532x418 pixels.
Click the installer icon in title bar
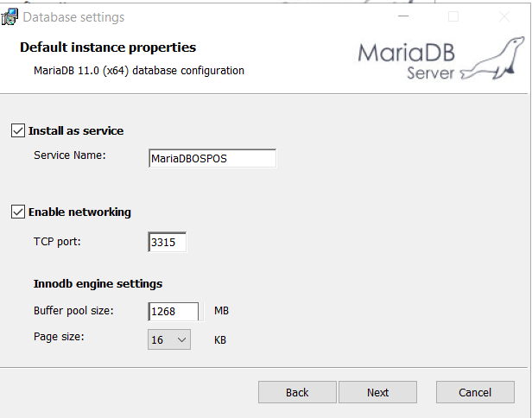(10, 17)
